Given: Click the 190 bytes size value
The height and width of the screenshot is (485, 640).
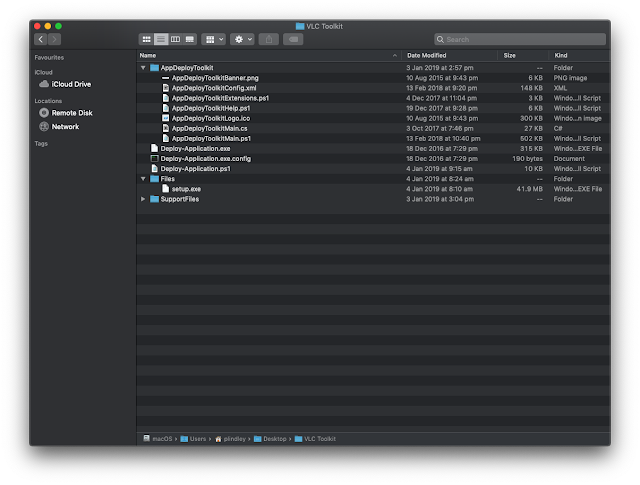Looking at the screenshot, I should [527, 158].
